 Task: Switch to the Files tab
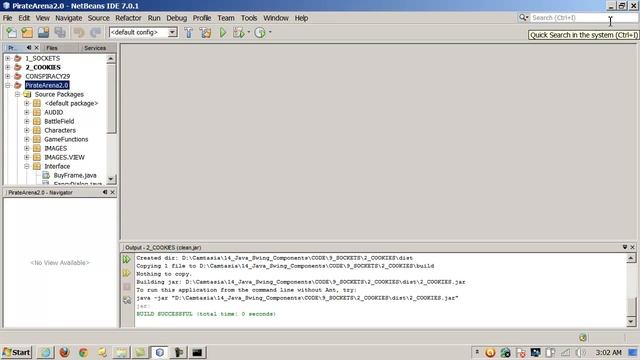click(x=52, y=48)
